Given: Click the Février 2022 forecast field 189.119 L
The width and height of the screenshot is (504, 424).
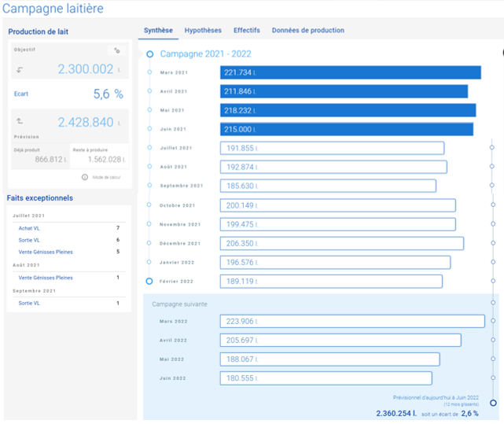Looking at the screenshot, I should [x=331, y=282].
